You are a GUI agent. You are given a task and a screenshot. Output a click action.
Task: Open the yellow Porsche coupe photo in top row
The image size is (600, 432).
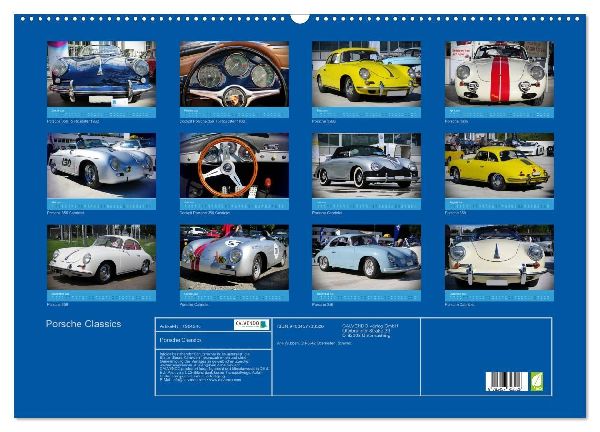click(367, 73)
